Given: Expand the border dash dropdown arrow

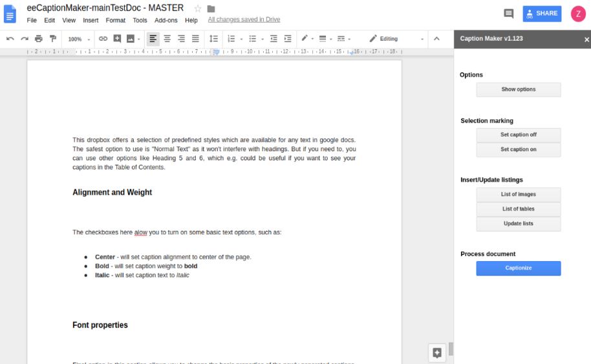Looking at the screenshot, I should [349, 39].
